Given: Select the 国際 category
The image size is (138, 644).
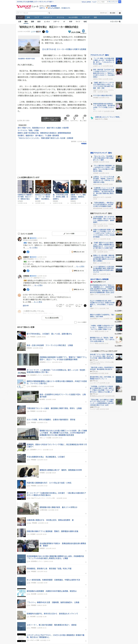Looking at the screenshot, I should 32,21.
